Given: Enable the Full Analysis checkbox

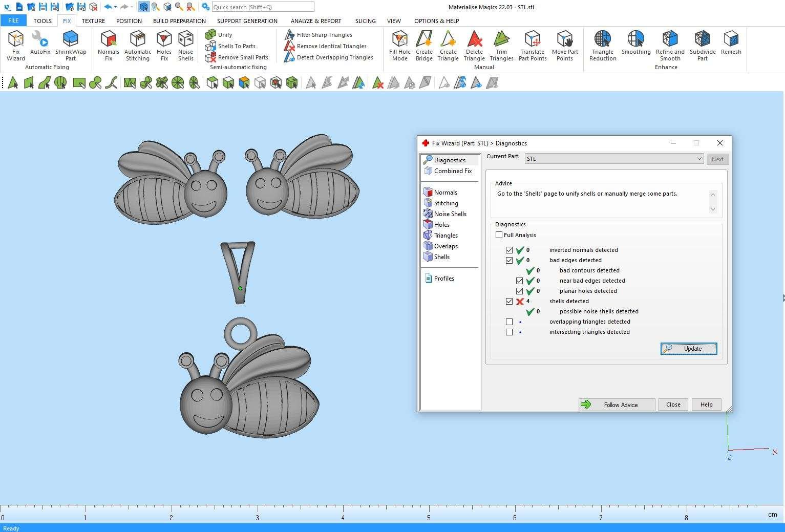Looking at the screenshot, I should pyautogui.click(x=499, y=235).
